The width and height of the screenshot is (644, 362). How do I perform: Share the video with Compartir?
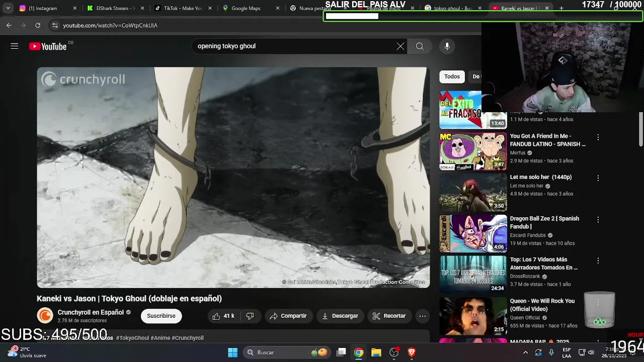click(x=288, y=316)
